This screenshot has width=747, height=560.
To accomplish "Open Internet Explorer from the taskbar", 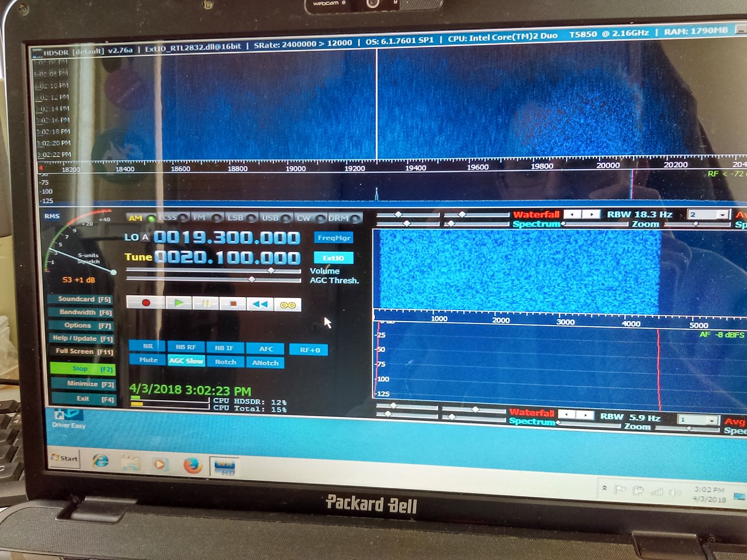I will pos(101,460).
